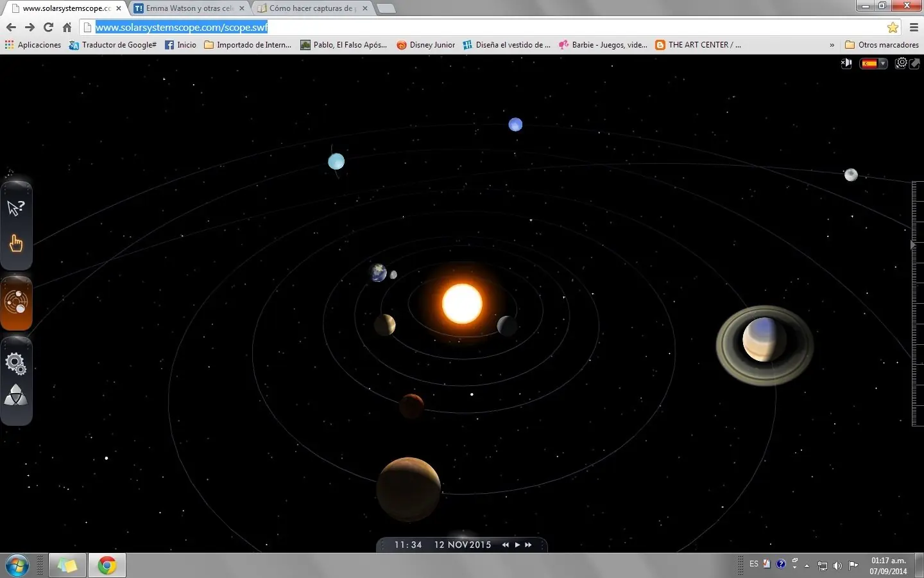The height and width of the screenshot is (578, 924).
Task: Select the tan planet left of the Sun
Action: pyautogui.click(x=385, y=324)
